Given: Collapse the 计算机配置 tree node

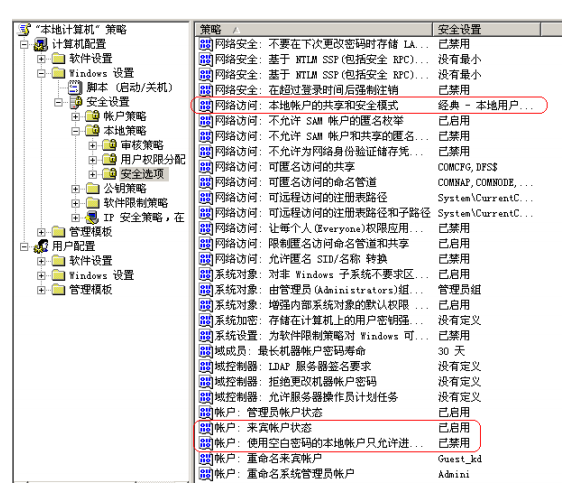Looking at the screenshot, I should [x=24, y=44].
